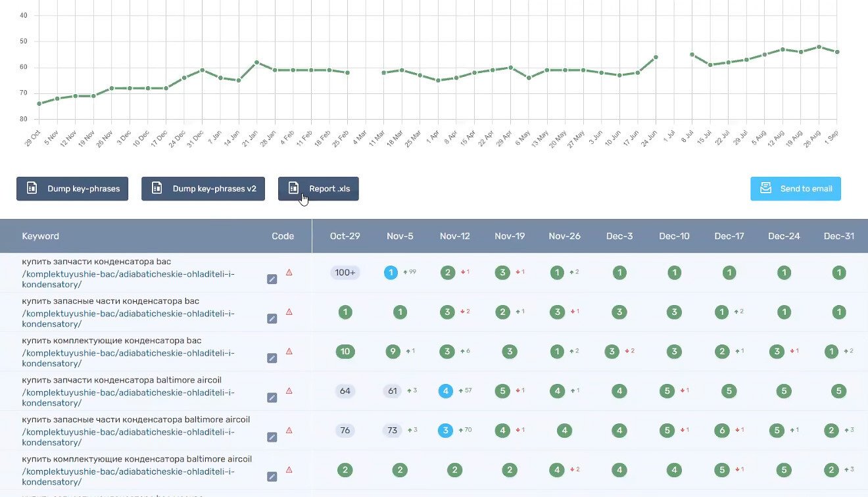Click edit pencil for 'купить комплектующие конденсатора baltimore aircoil'
This screenshot has width=868, height=497.
272,477
